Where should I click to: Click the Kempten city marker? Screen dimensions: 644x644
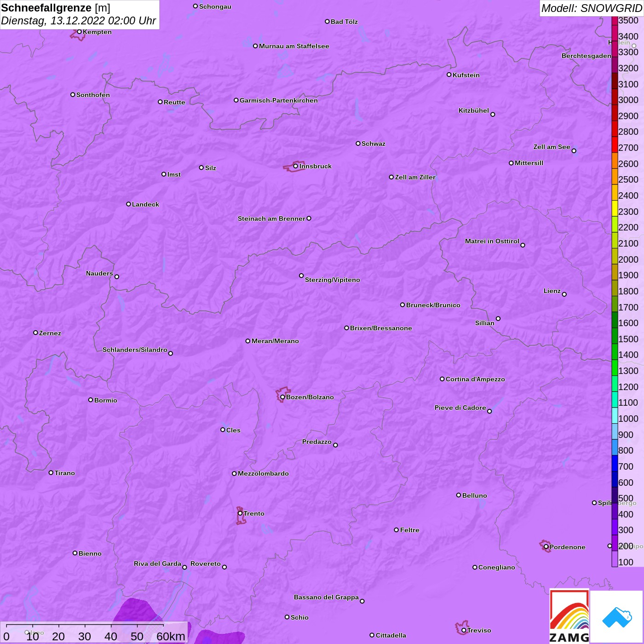point(79,32)
